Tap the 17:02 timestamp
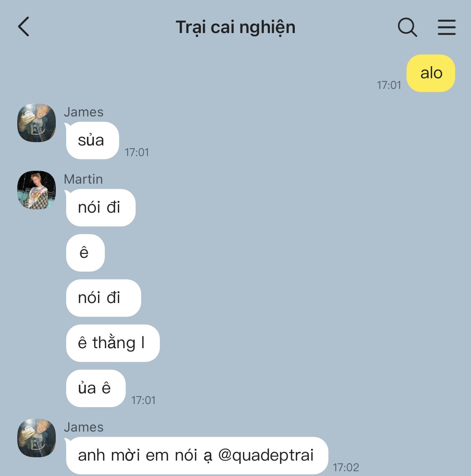471x476 pixels. (346, 467)
